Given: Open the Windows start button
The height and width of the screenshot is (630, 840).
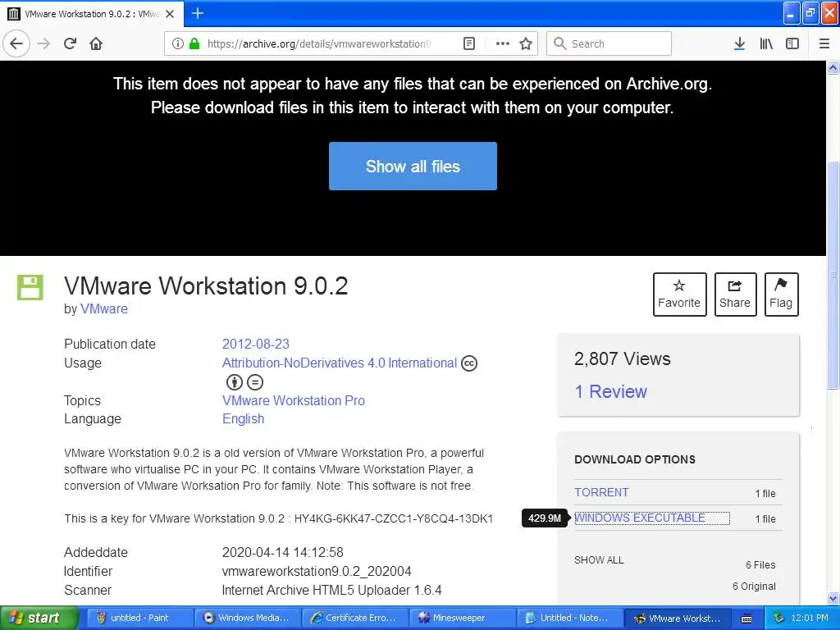Looking at the screenshot, I should point(39,618).
